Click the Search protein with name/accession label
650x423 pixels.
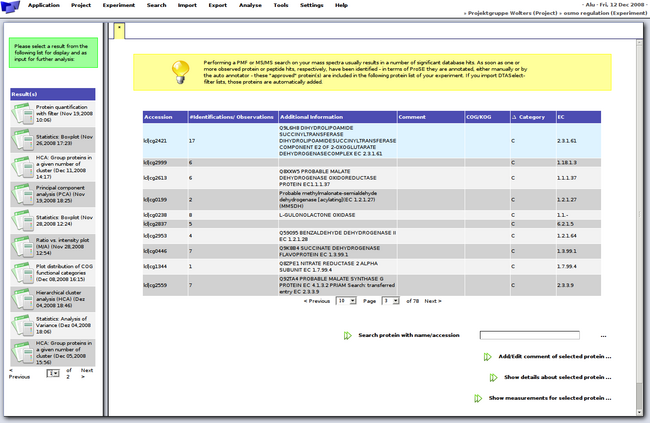pyautogui.click(x=409, y=335)
